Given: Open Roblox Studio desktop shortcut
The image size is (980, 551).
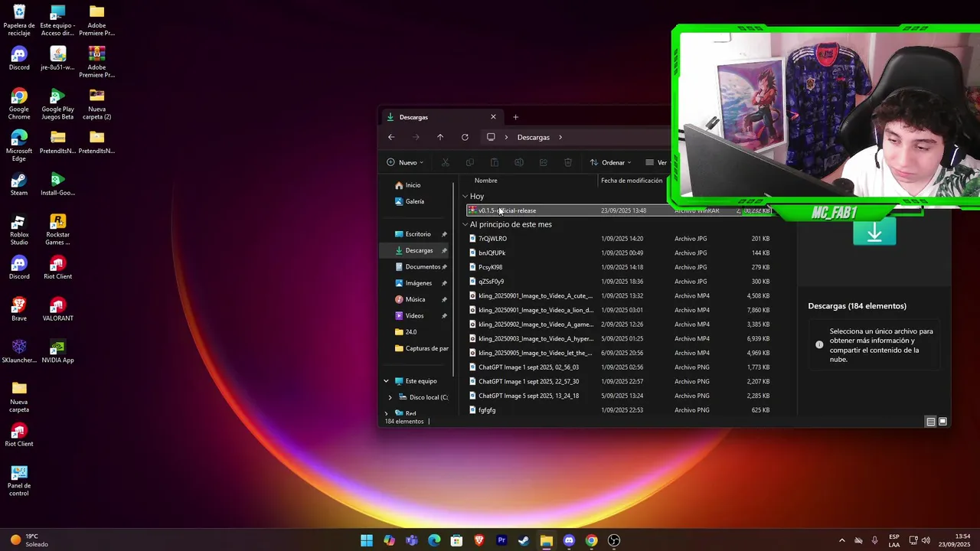Looking at the screenshot, I should 19,230.
